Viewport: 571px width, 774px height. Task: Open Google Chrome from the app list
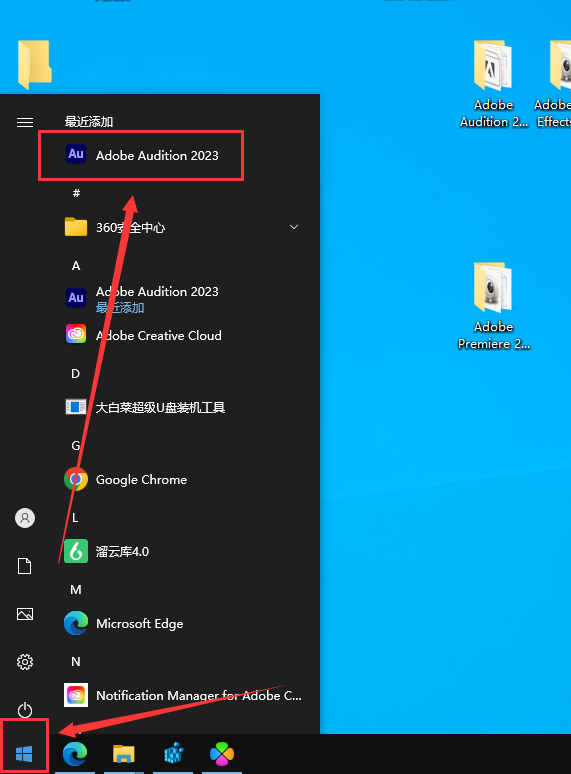tap(185, 479)
